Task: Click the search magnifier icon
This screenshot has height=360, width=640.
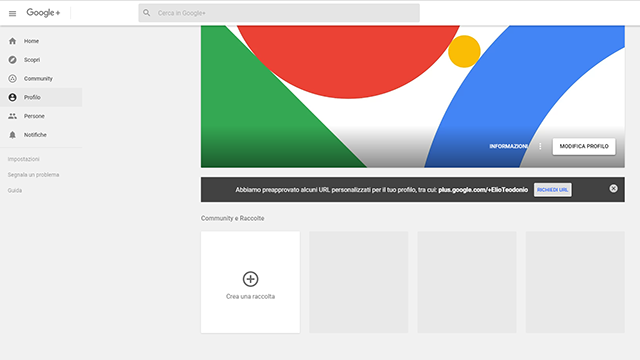Action: coord(147,13)
